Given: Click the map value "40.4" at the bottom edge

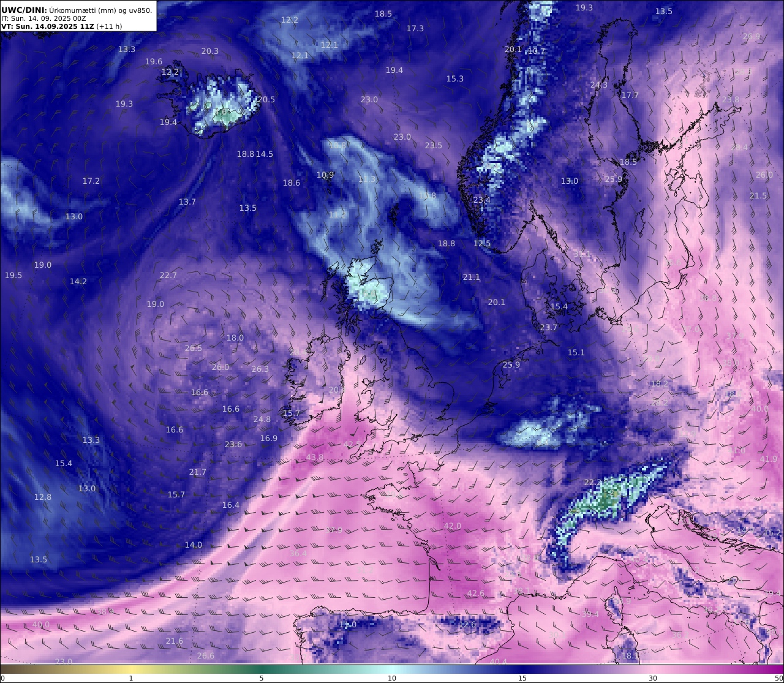Looking at the screenshot, I should [x=499, y=662].
